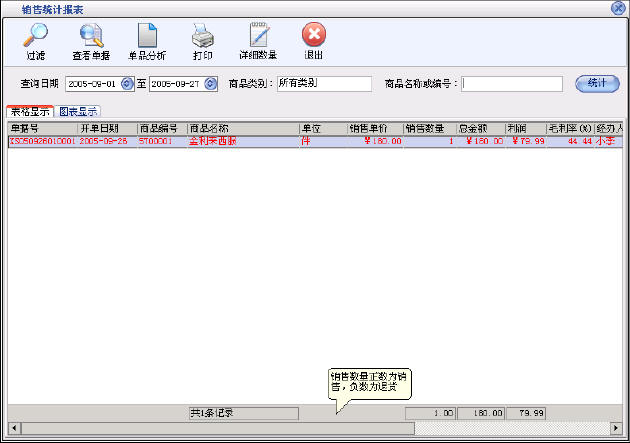
Task: Click the 开单日期 column header
Action: 106,129
